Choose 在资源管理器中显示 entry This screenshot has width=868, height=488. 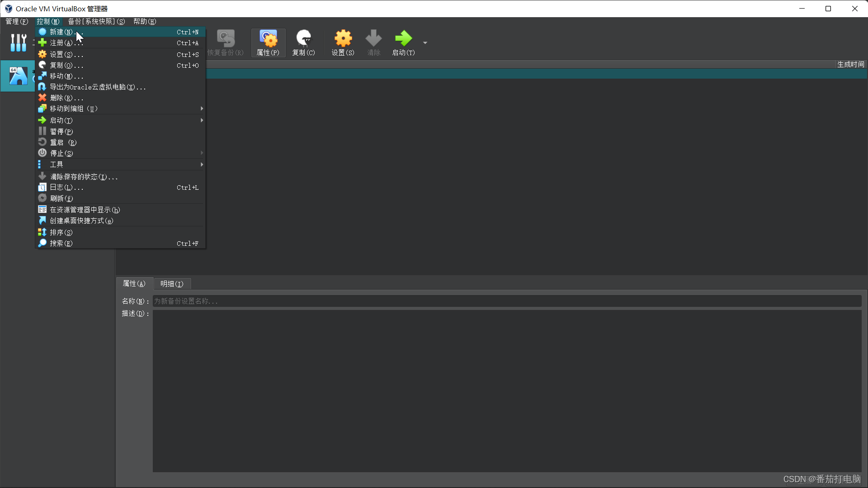[x=120, y=210]
